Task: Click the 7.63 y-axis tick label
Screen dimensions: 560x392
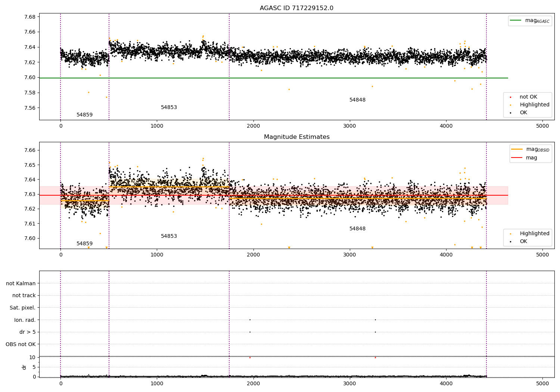Action: tap(29, 194)
